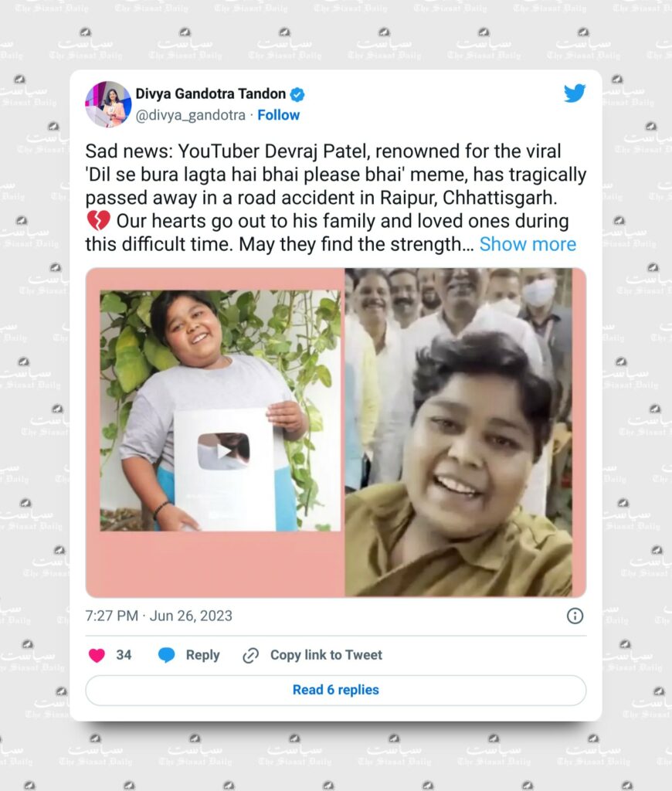
Task: Follow Divya Gandotra Tandon
Action: pos(279,116)
